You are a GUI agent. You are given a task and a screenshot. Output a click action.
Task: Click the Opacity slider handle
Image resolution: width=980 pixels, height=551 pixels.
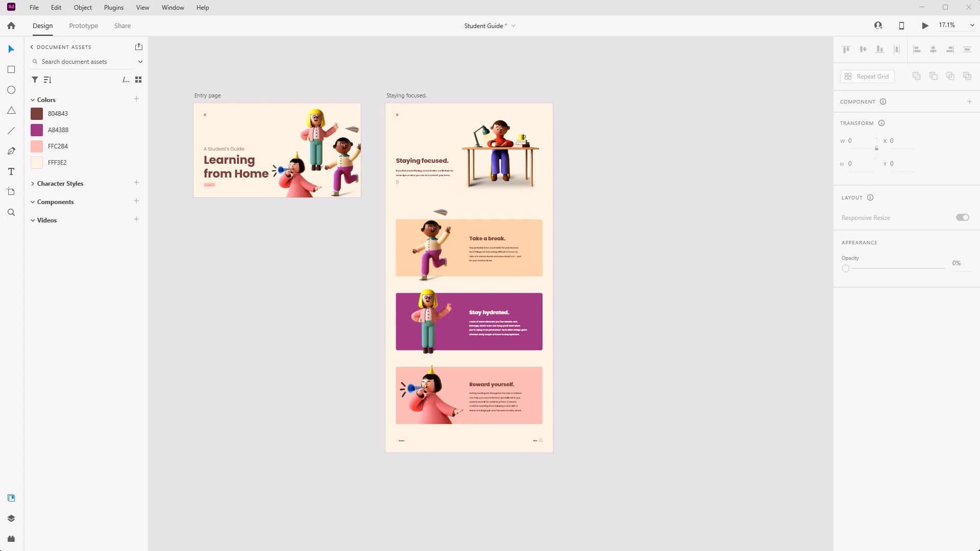846,268
